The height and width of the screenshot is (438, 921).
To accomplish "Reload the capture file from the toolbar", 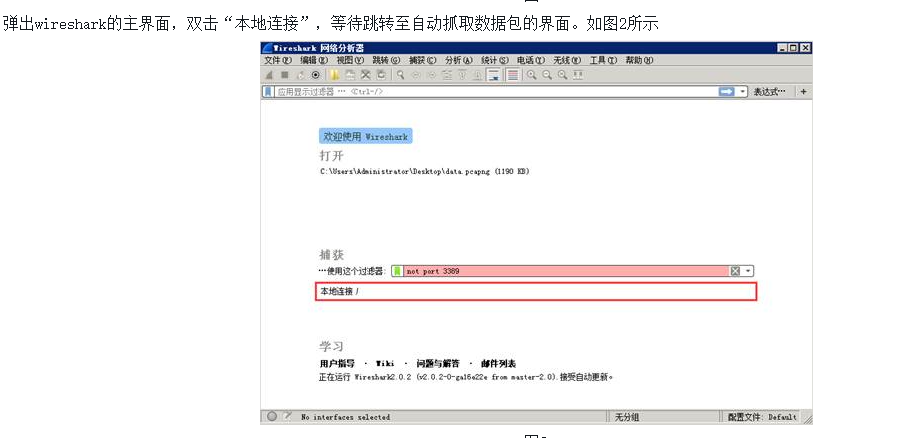I will click(381, 75).
